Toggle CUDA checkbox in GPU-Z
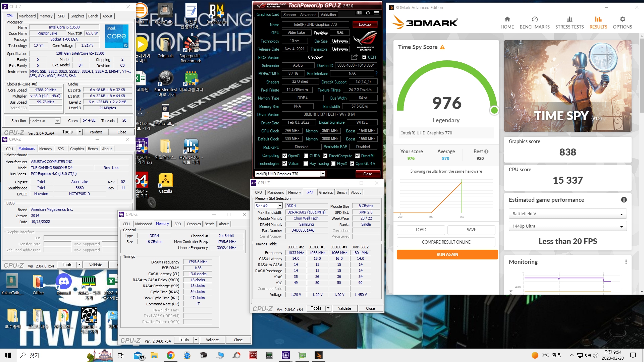644x362 pixels. click(x=306, y=156)
